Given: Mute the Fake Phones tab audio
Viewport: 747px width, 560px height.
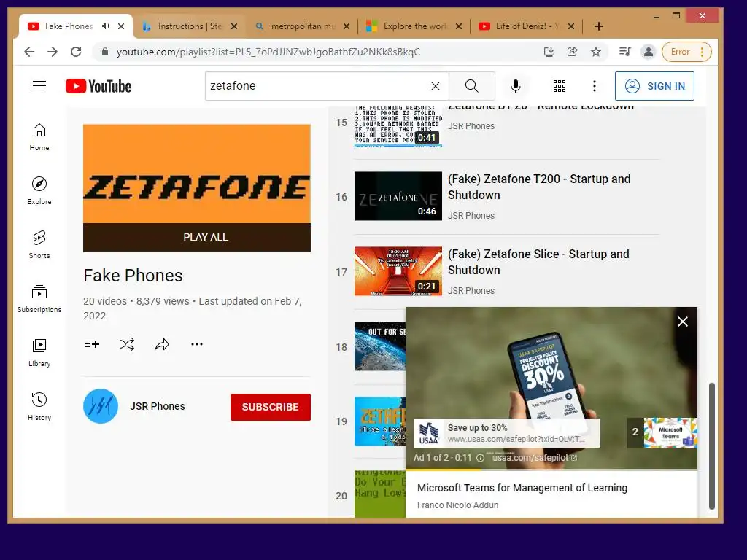Looking at the screenshot, I should coord(105,26).
